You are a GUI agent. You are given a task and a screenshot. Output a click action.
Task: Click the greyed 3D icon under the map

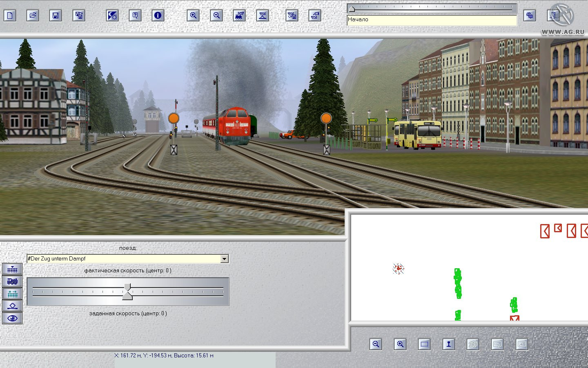click(473, 344)
